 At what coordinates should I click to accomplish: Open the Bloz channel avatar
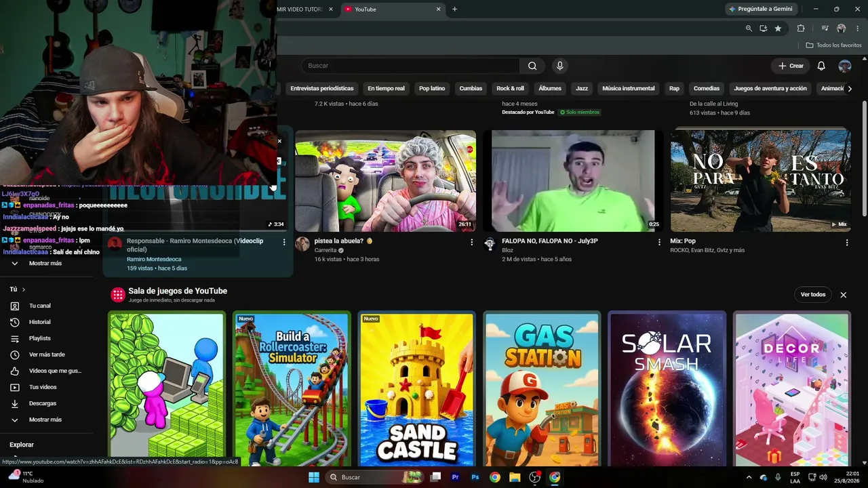(x=490, y=244)
